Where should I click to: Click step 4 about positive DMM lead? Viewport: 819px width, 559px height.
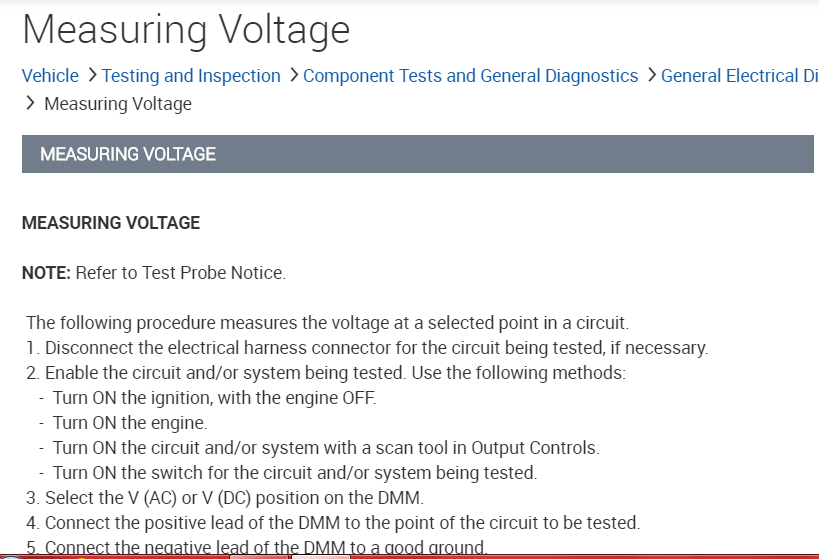[x=333, y=523]
